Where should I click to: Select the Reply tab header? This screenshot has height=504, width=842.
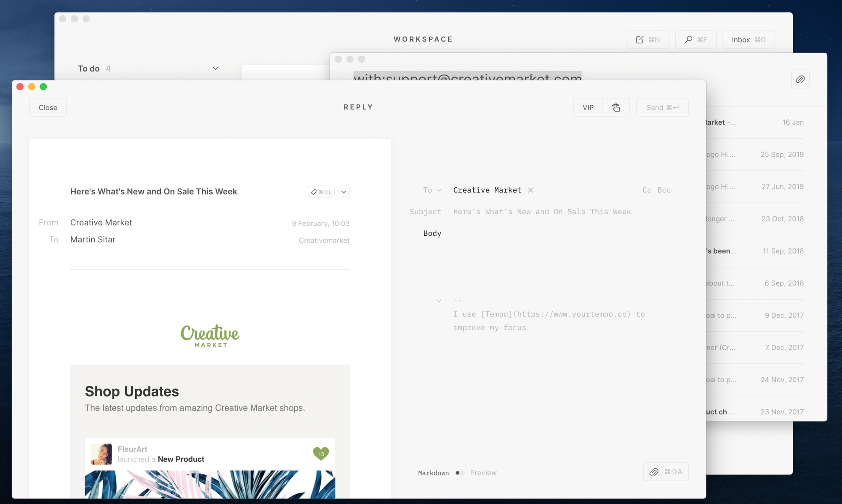click(358, 107)
